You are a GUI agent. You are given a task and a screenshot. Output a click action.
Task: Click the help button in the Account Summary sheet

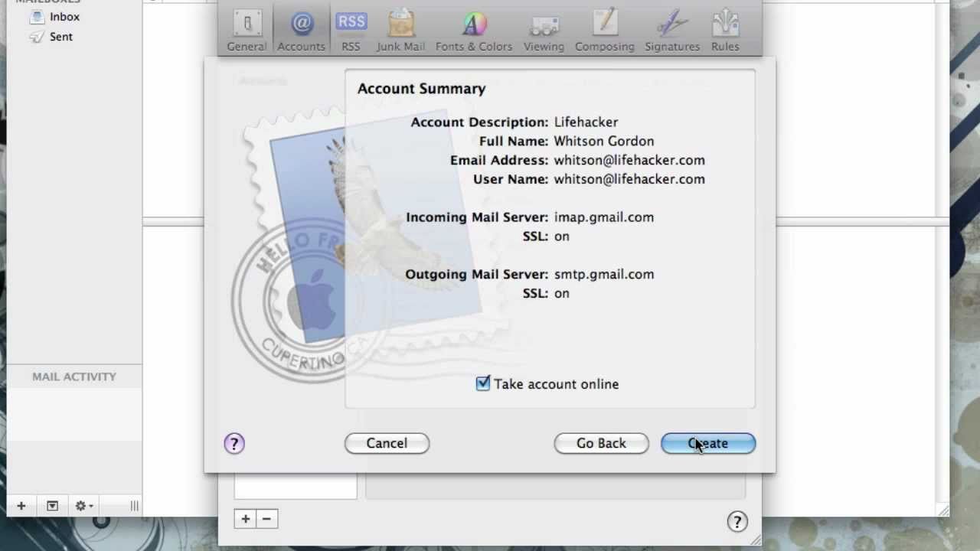click(x=234, y=443)
